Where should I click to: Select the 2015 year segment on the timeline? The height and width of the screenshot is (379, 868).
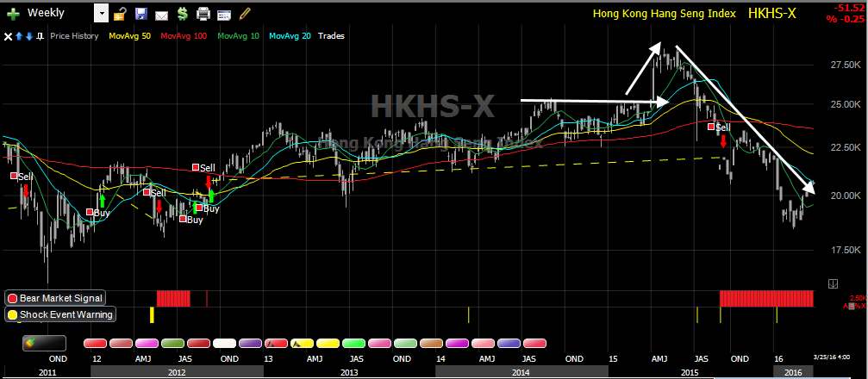click(690, 372)
